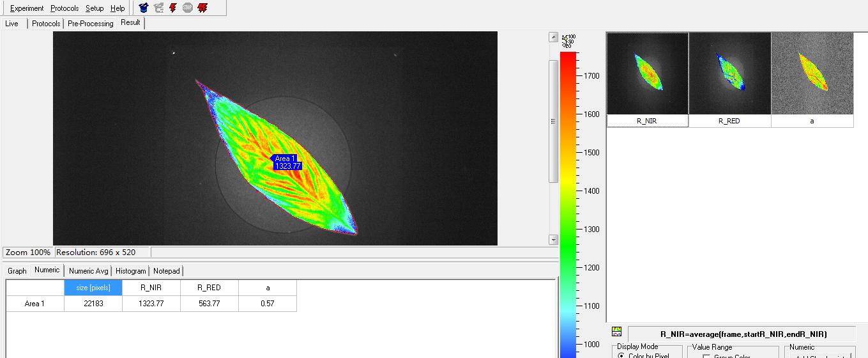The height and width of the screenshot is (358, 868).
Task: Select the 'a' parameter thumbnail
Action: (x=812, y=74)
